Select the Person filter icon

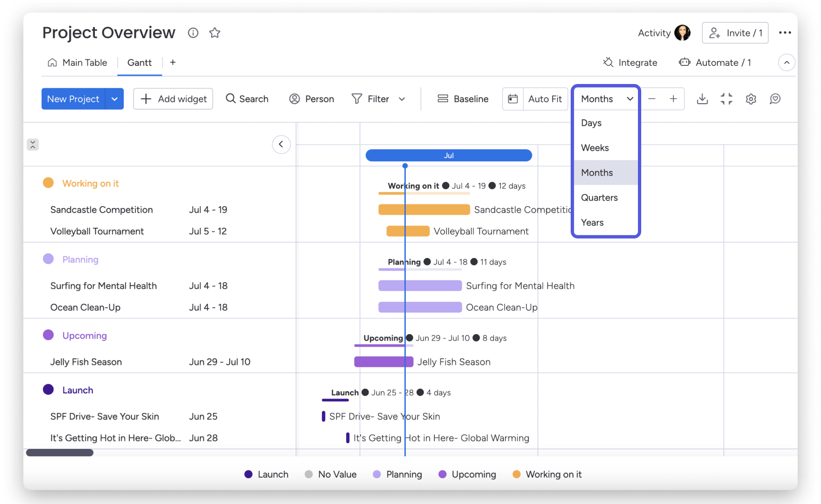[x=295, y=98]
